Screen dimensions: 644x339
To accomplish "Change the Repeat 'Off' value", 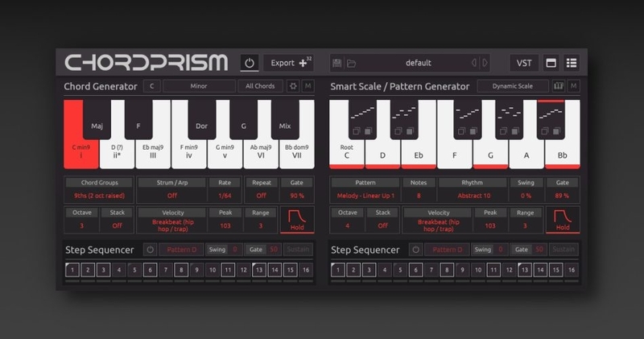I will click(x=261, y=196).
